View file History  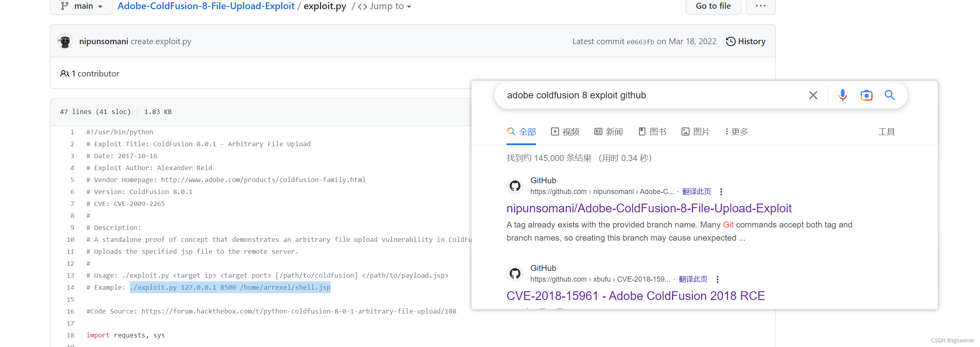[746, 41]
